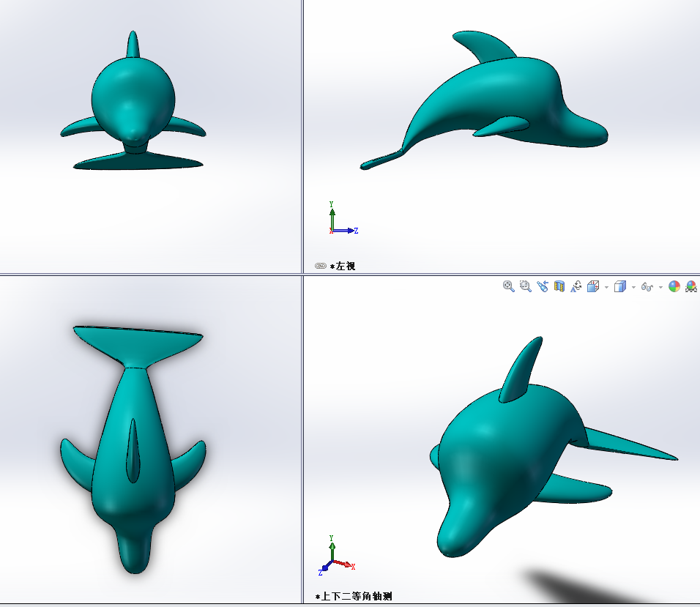Open the Edit Appearance color sphere
The image size is (700, 607).
[x=674, y=286]
